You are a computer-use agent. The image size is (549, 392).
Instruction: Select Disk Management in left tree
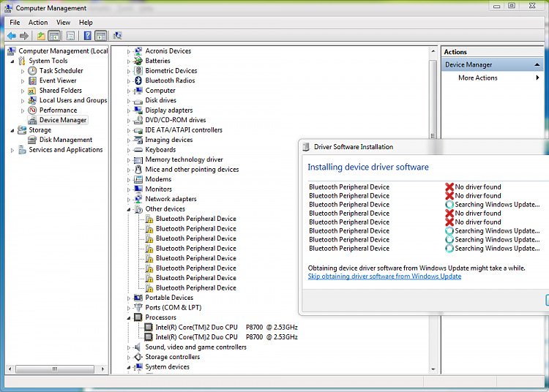coord(65,140)
